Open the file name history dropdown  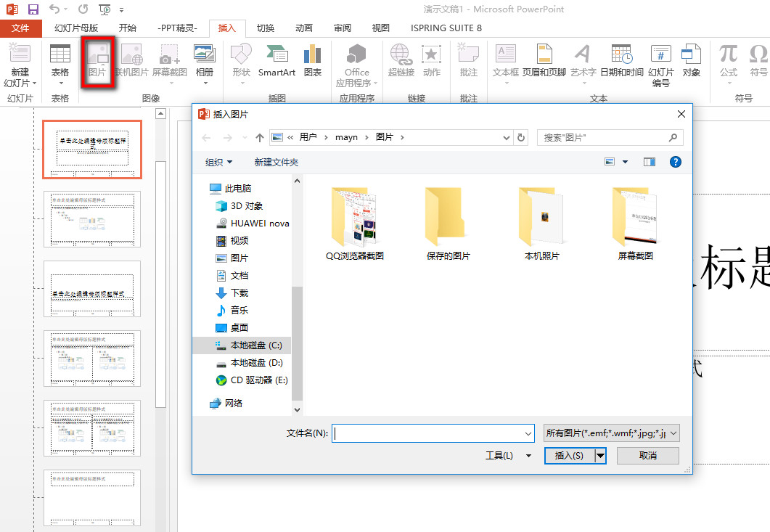pyautogui.click(x=528, y=434)
